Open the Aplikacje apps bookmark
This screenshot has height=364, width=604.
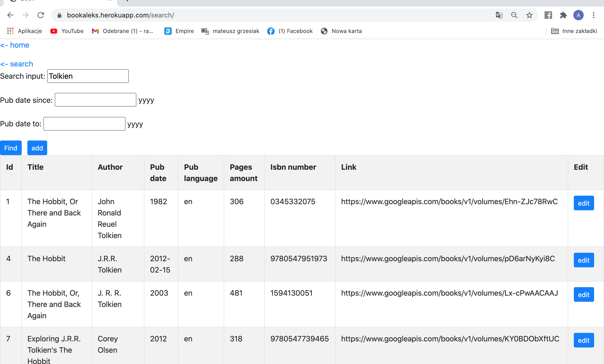point(25,31)
